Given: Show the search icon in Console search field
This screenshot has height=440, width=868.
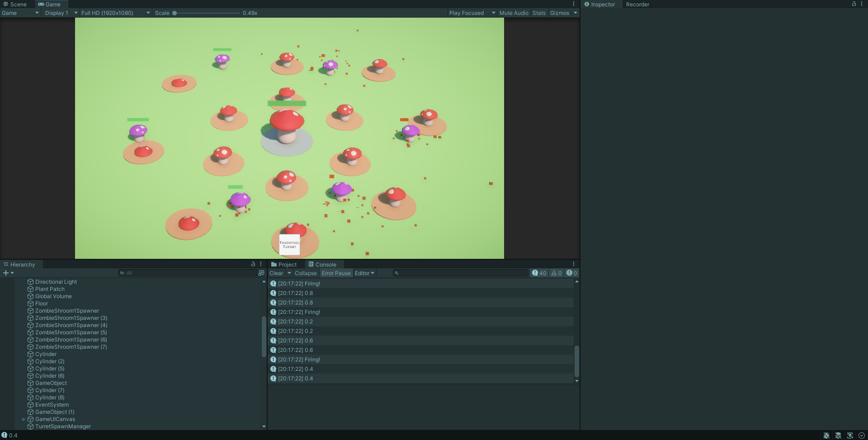Looking at the screenshot, I should pos(396,273).
